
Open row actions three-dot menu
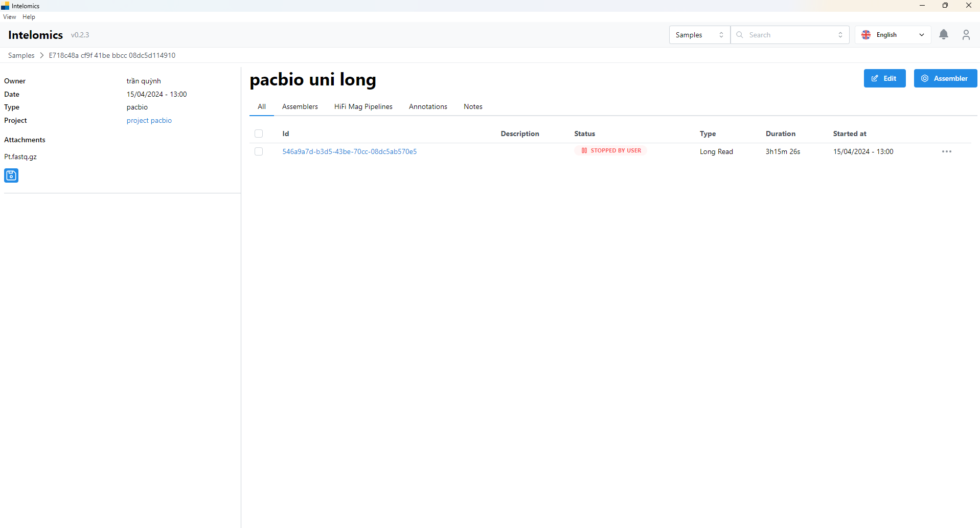[x=946, y=151]
